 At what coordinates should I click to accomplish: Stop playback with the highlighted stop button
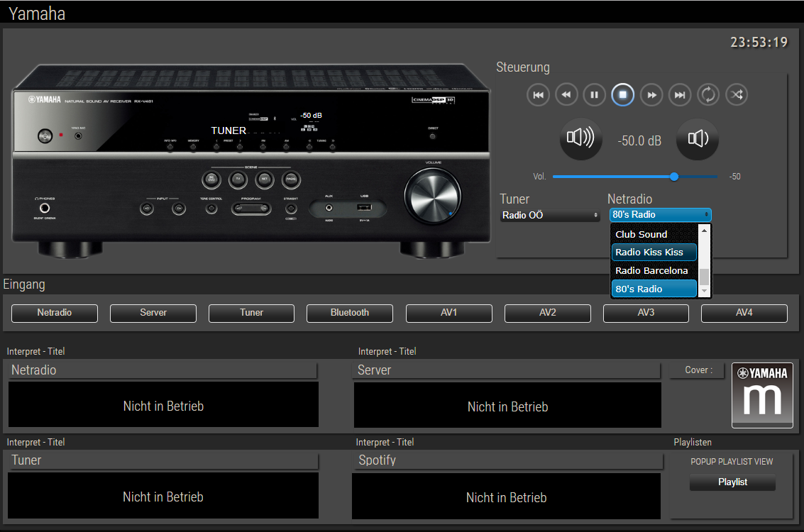(622, 95)
